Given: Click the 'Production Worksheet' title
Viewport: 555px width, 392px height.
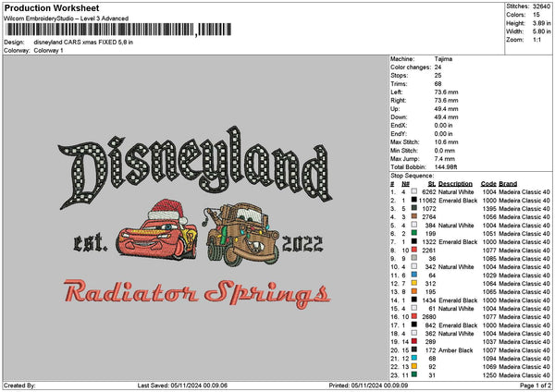Looking at the screenshot, I should pos(52,7).
